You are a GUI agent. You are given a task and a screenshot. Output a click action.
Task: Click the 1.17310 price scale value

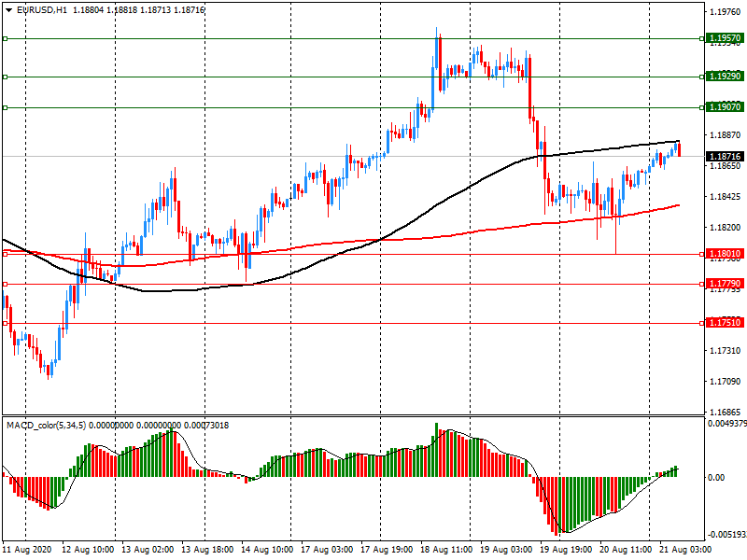point(726,351)
